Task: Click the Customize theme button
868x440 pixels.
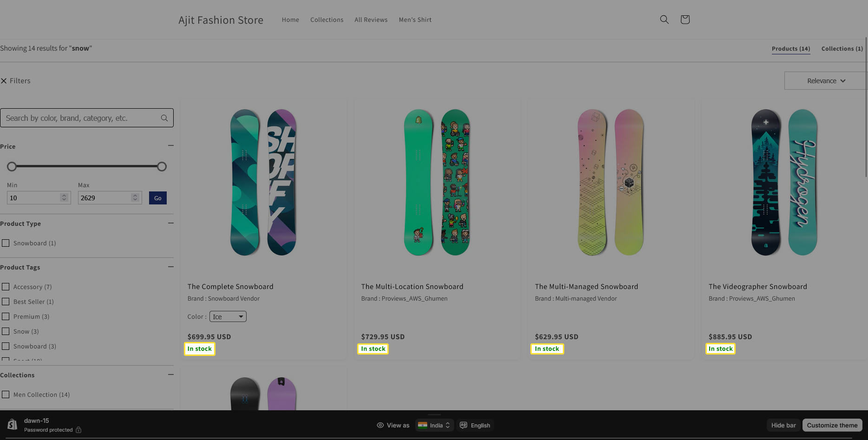Action: tap(832, 425)
